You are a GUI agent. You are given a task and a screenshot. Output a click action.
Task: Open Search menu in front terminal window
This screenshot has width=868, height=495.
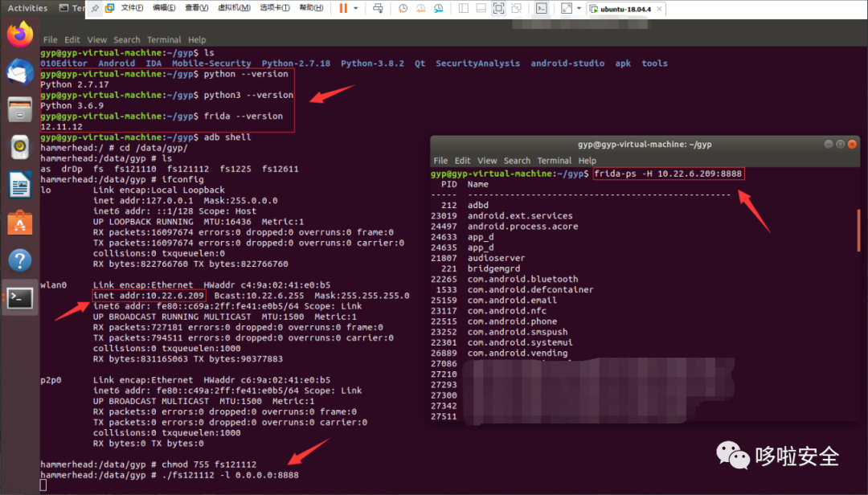click(x=517, y=161)
